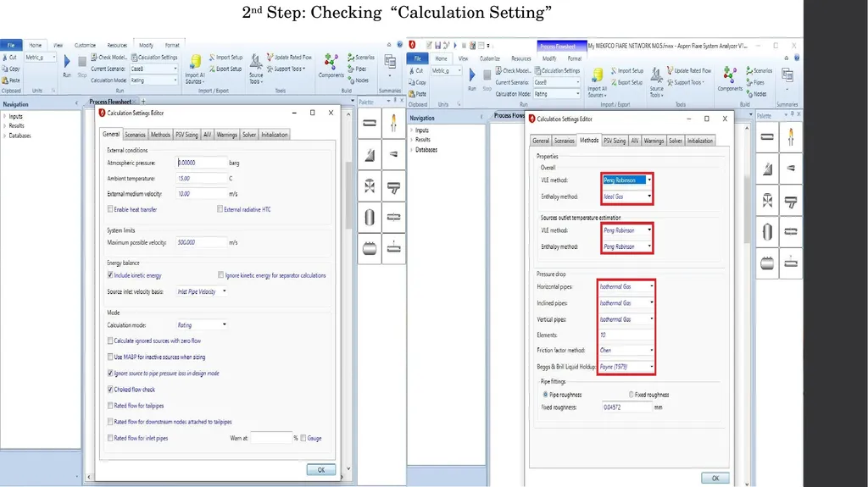Enable Rated flow for tailpipes
The height and width of the screenshot is (487, 868).
tap(110, 406)
